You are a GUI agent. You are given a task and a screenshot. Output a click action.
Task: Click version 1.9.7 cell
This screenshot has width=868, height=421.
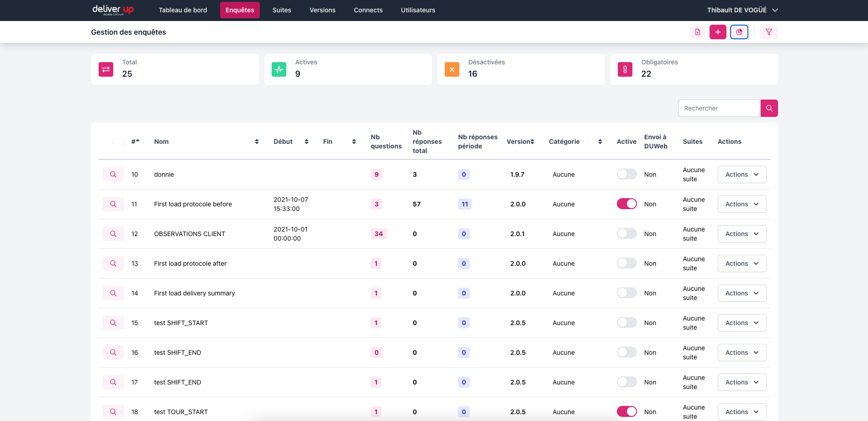click(x=517, y=174)
